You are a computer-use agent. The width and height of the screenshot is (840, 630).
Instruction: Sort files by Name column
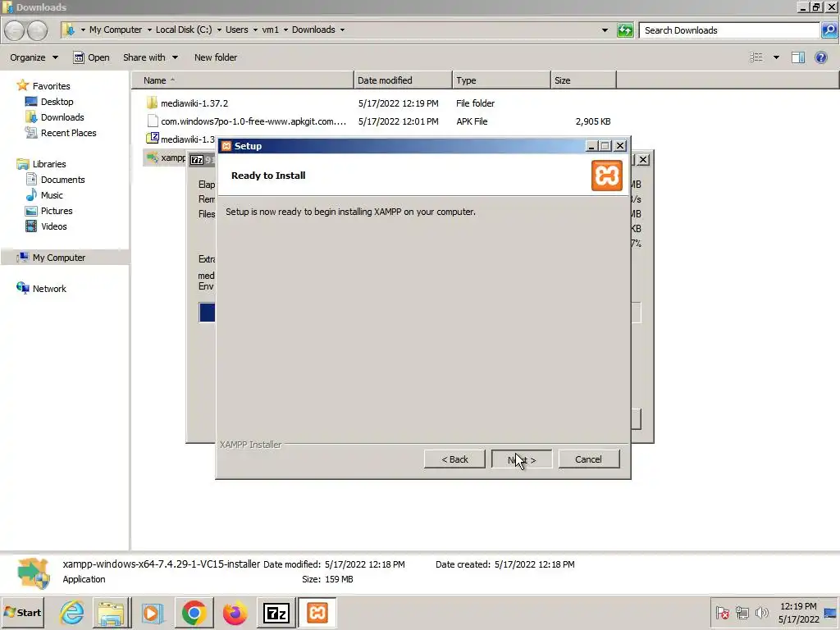[x=243, y=80]
